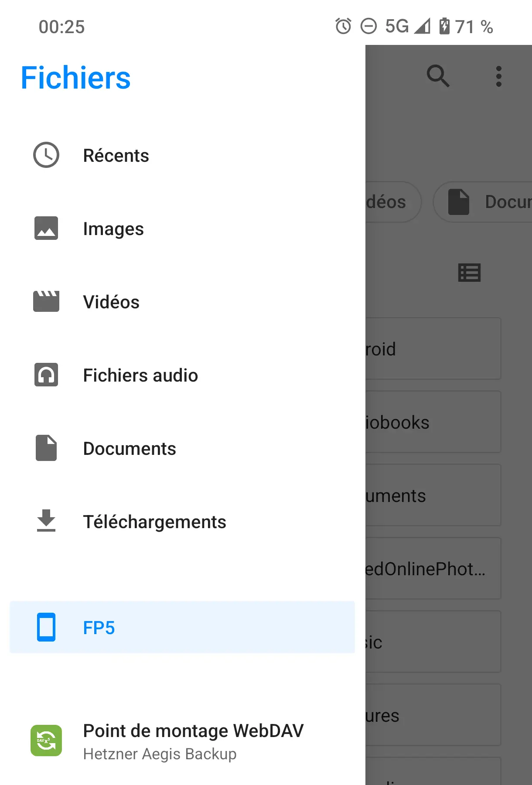The height and width of the screenshot is (785, 532).
Task: Tap the Vidéos filter chip
Action: [390, 202]
